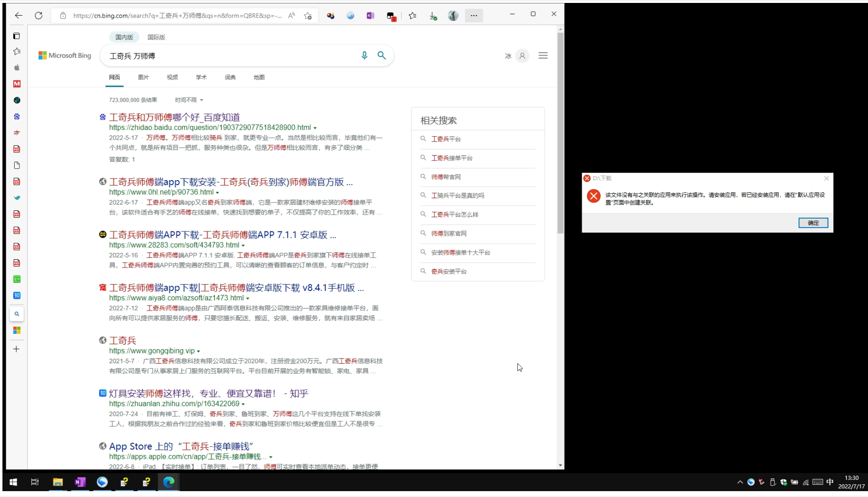This screenshot has height=497, width=868.
Task: Open the App Store 工奇兵-接单赚钱 result
Action: point(181,446)
